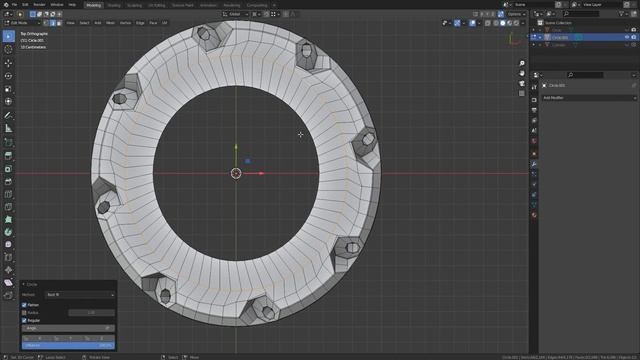
Task: Select the Shear tool
Action: tap(8, 282)
